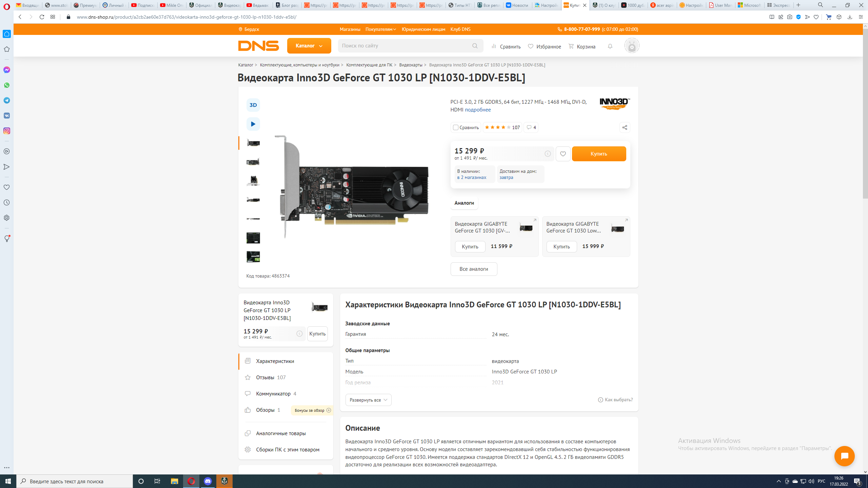Open Telegram in Opera sidebar
868x488 pixels.
tap(7, 100)
